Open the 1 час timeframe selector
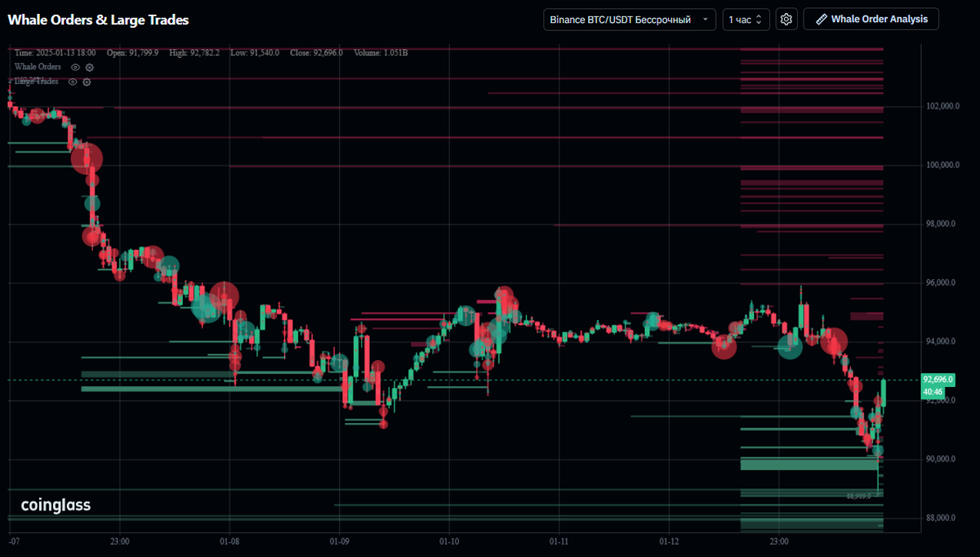 (746, 19)
